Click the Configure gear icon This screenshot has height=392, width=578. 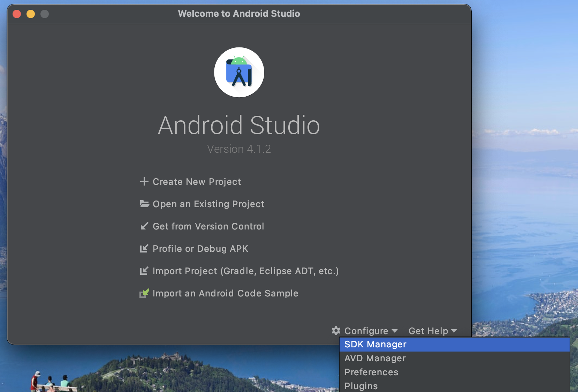coord(336,331)
